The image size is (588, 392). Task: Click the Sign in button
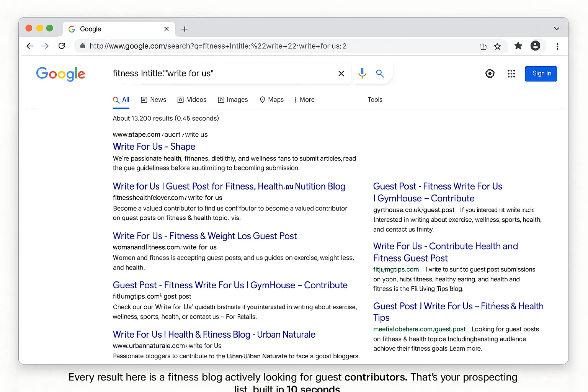pos(541,73)
